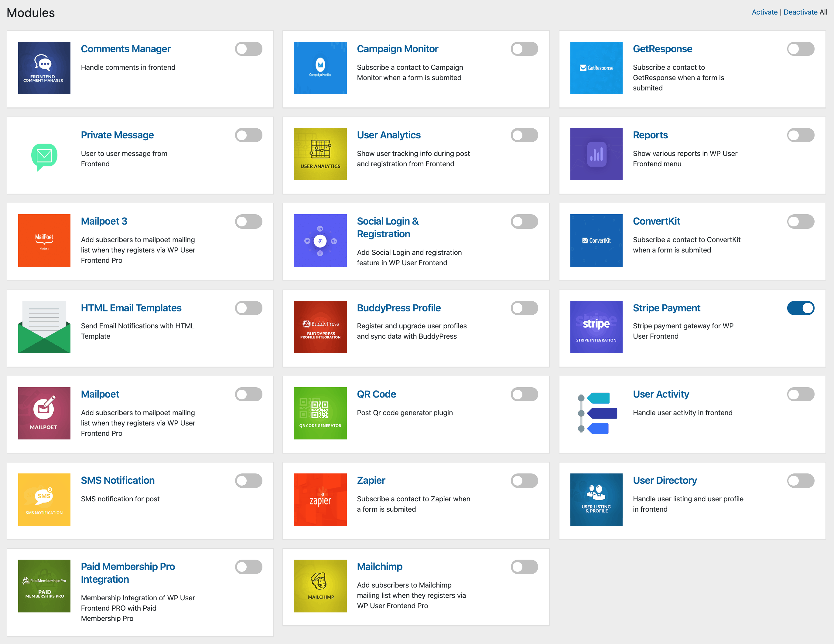This screenshot has width=834, height=644.
Task: Click the Campaign Monitor module icon
Action: (320, 68)
